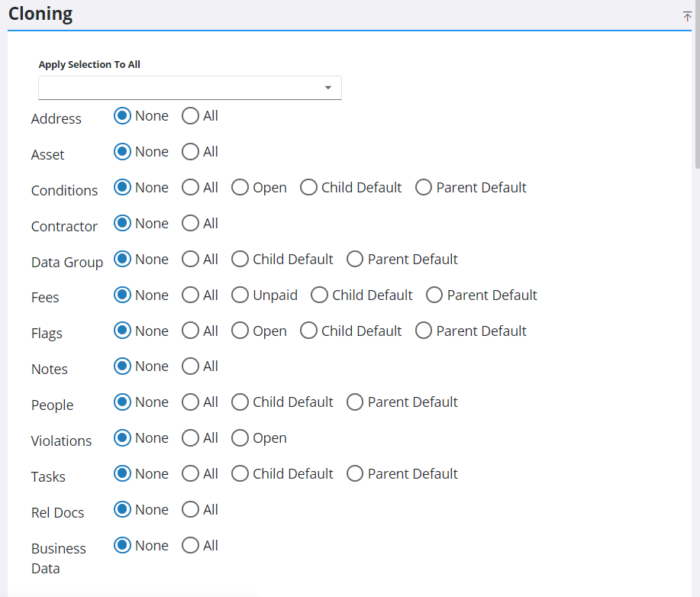
Task: Select "Parent Default" for Tasks
Action: pos(355,474)
